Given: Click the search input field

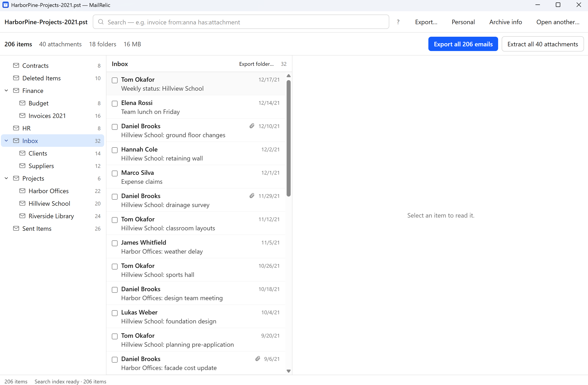Looking at the screenshot, I should [x=241, y=22].
